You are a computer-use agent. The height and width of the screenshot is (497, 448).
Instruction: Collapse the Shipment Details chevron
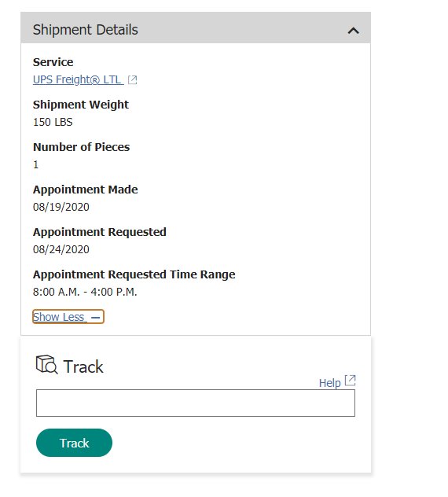tap(353, 31)
